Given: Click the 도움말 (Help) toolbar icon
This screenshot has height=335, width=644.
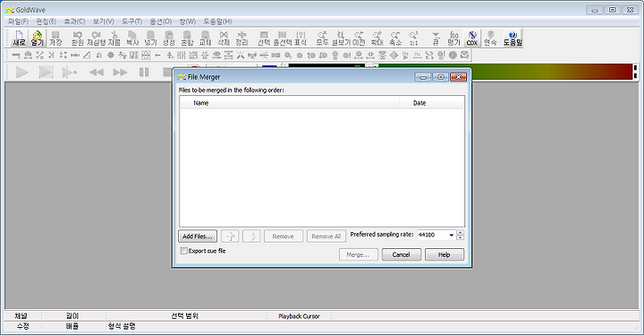Looking at the screenshot, I should tap(513, 39).
